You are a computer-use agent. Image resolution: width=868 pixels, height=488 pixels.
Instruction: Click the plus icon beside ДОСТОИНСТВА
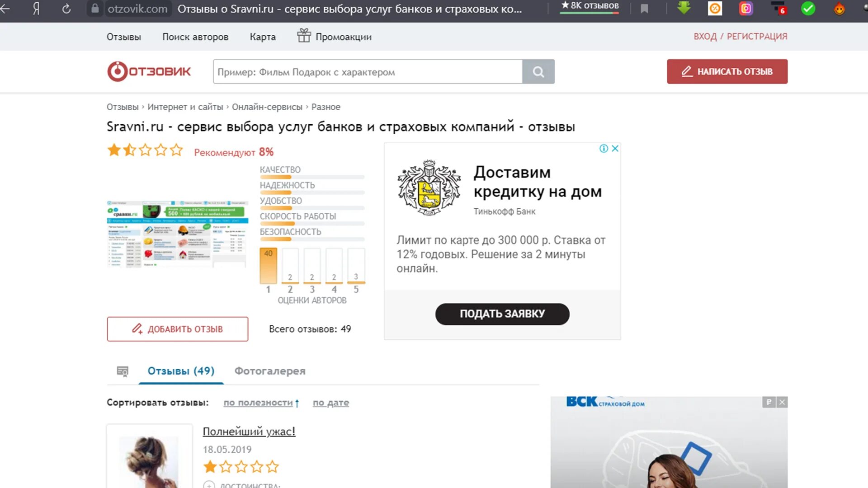coord(209,485)
